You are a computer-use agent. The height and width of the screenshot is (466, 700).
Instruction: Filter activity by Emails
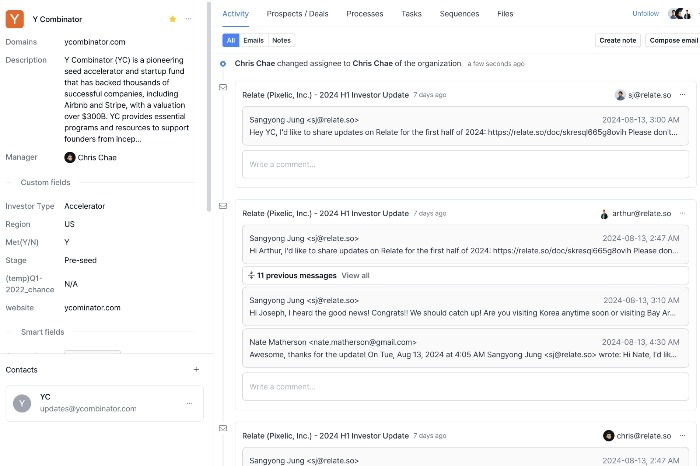[x=254, y=41]
